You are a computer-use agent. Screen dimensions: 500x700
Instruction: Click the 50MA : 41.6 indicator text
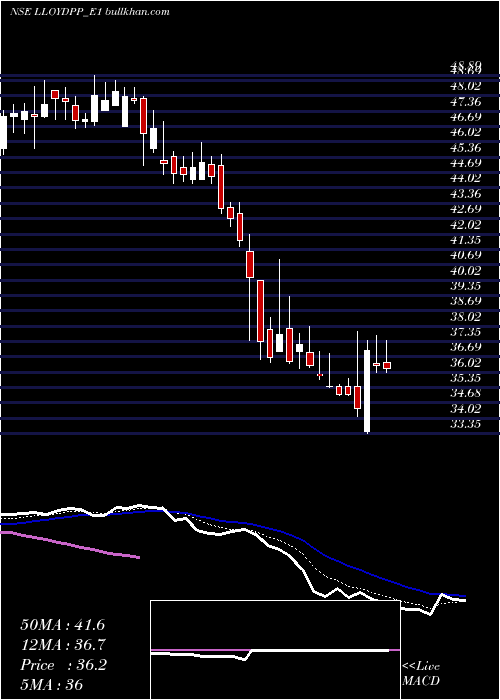pyautogui.click(x=62, y=625)
